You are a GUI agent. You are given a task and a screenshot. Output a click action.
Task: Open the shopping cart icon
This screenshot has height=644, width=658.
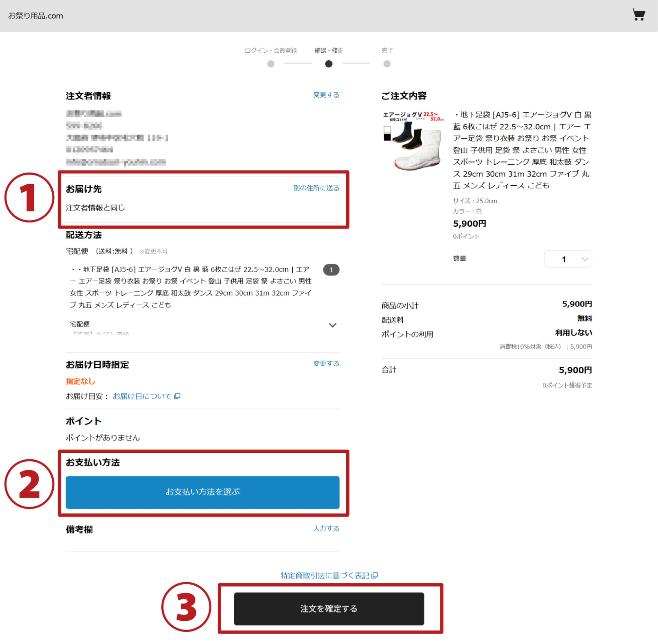639,15
